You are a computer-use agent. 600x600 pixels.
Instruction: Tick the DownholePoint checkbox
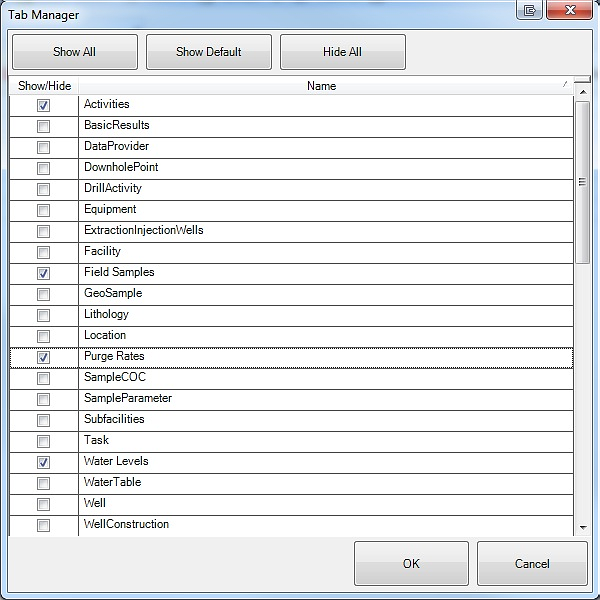click(x=43, y=168)
